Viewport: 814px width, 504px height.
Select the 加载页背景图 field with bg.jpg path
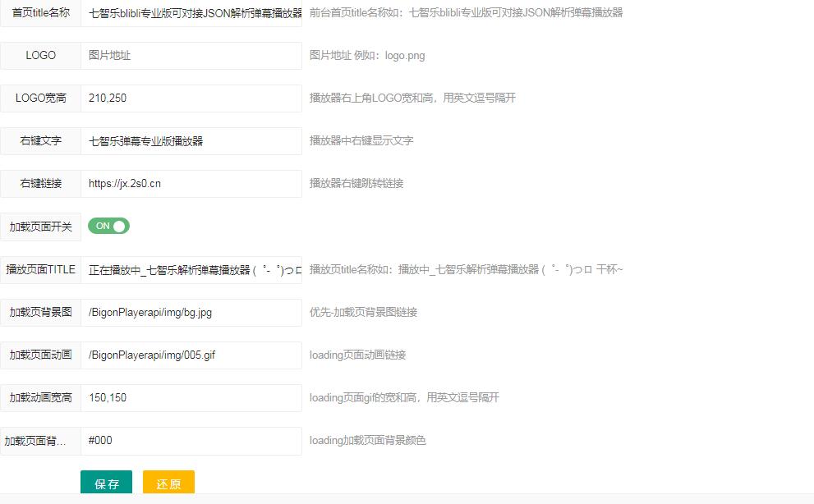pos(191,313)
